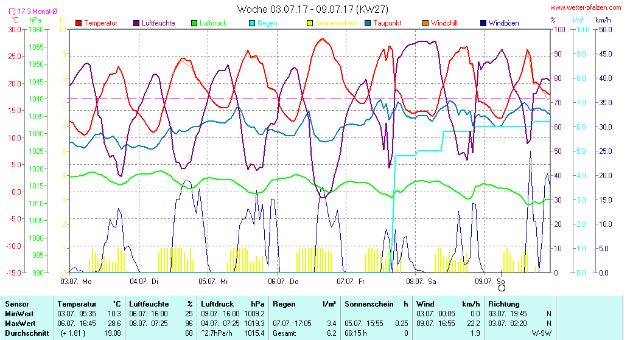The image size is (644, 340).
Task: Click the Temperatur column header in table
Action: pos(77,304)
